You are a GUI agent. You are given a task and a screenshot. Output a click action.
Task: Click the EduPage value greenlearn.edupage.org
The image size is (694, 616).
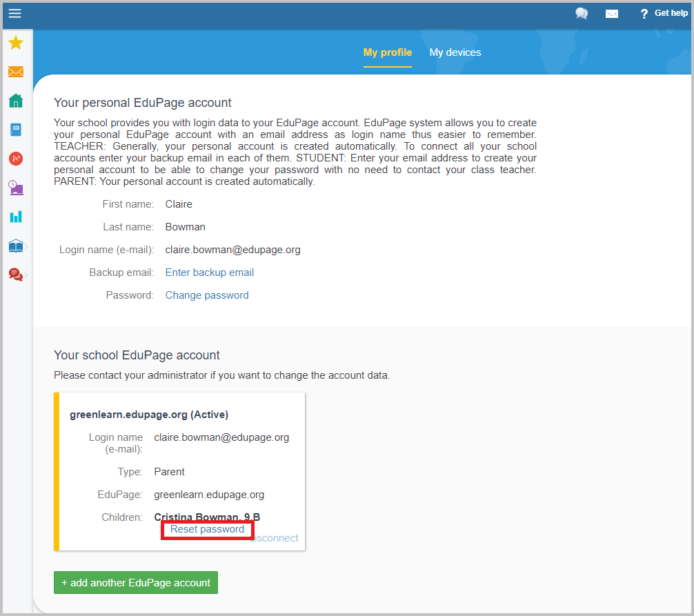pyautogui.click(x=209, y=495)
